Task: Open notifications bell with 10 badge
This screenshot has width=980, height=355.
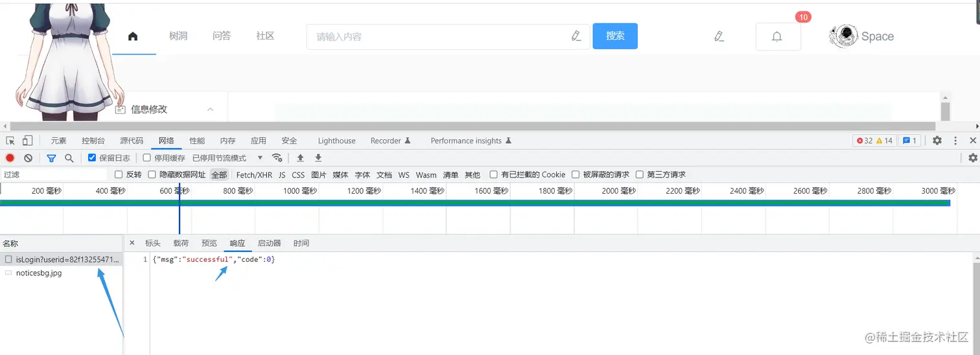Action: tap(778, 37)
